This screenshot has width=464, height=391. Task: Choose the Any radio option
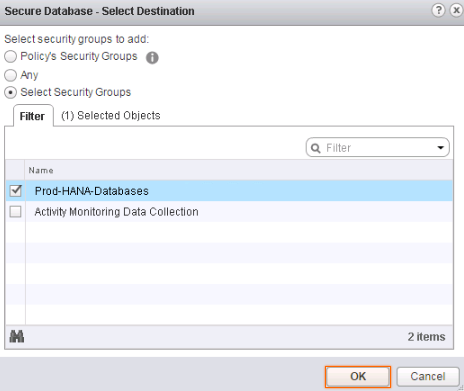click(x=10, y=75)
